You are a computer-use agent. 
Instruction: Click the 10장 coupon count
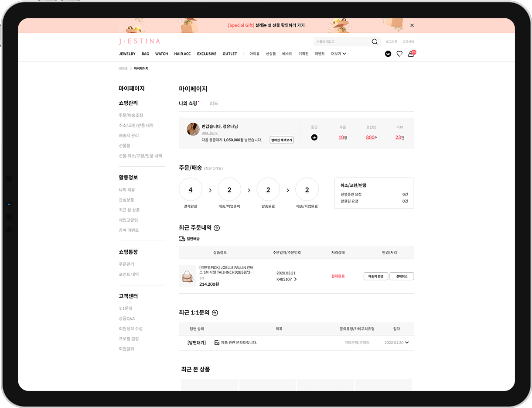pos(343,137)
